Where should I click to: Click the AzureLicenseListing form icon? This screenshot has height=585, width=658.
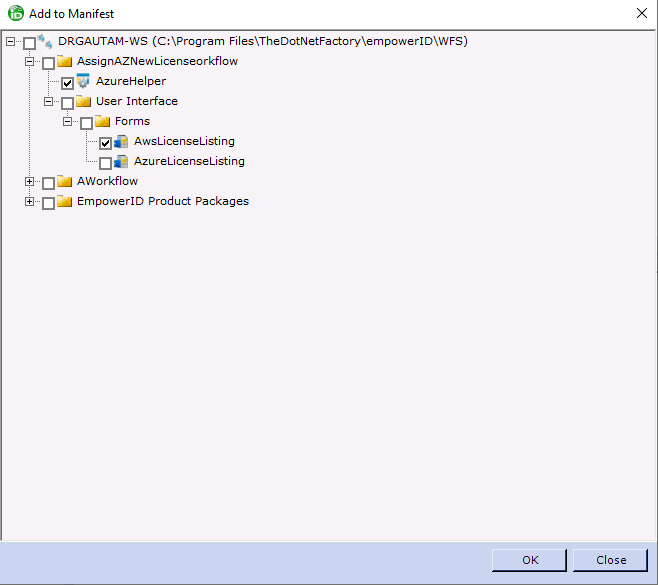click(121, 162)
